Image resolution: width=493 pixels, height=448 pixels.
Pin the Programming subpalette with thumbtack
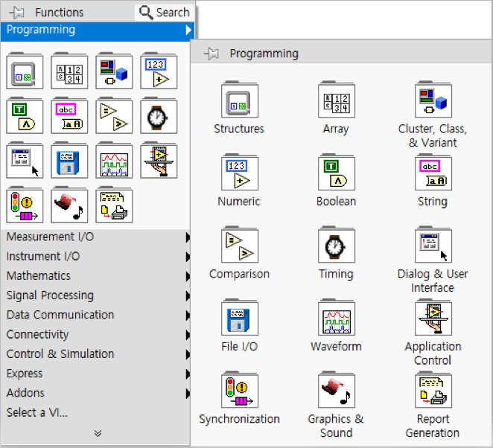pos(211,54)
